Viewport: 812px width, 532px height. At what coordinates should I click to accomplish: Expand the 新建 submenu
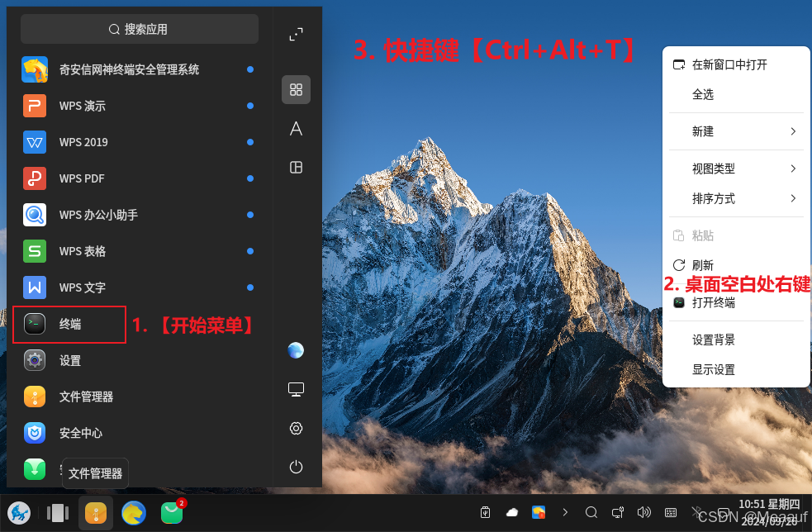point(736,131)
